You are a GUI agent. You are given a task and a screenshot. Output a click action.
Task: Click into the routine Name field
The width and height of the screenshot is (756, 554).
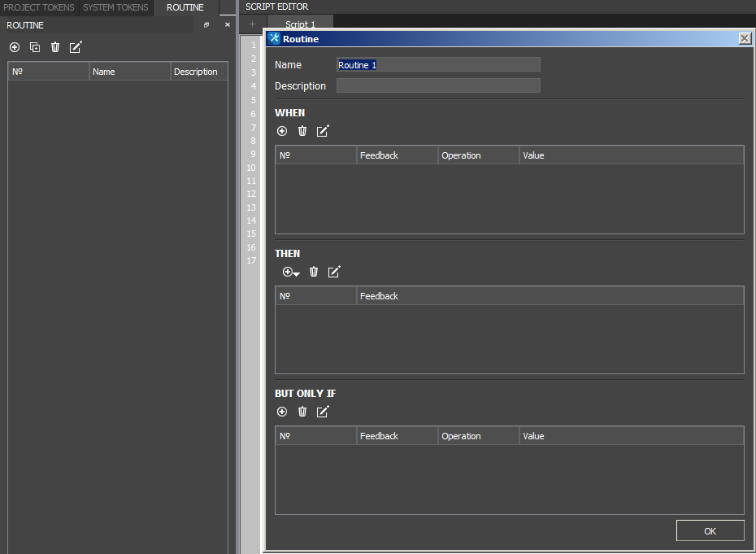438,65
